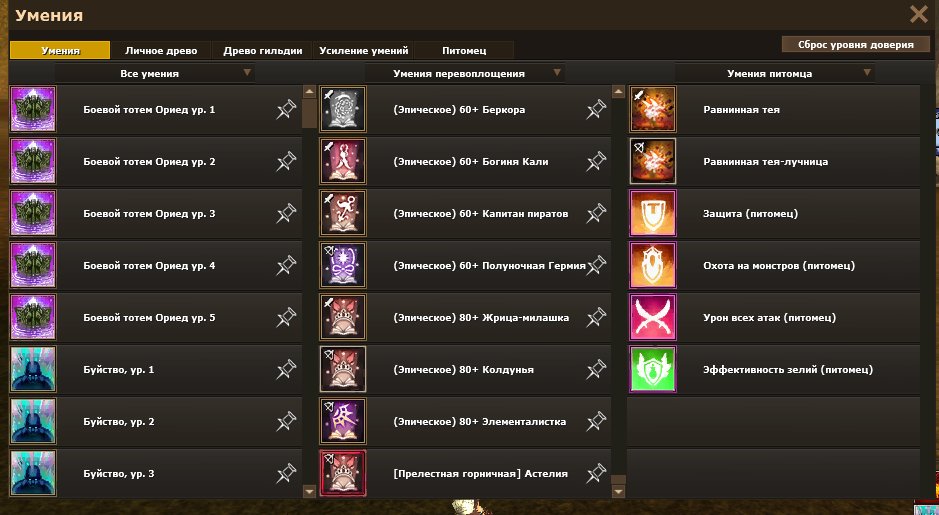Click the Сброс уровня доверия button
Image resolution: width=939 pixels, height=515 pixels.
pyautogui.click(x=856, y=44)
